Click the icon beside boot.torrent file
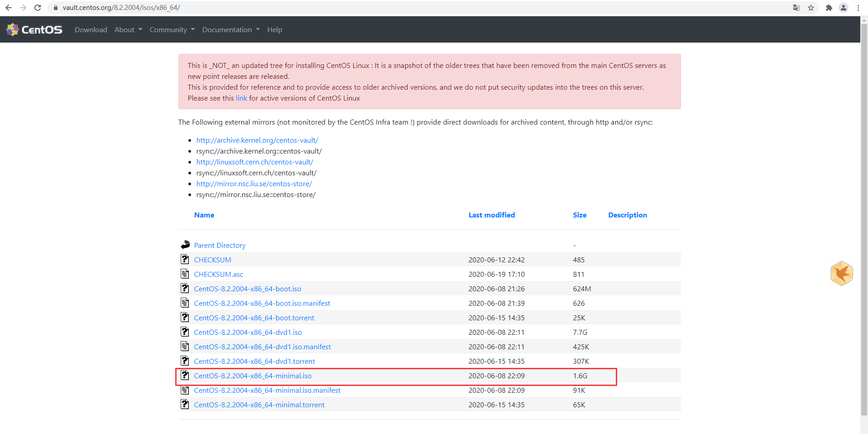This screenshot has width=868, height=434. (x=185, y=317)
